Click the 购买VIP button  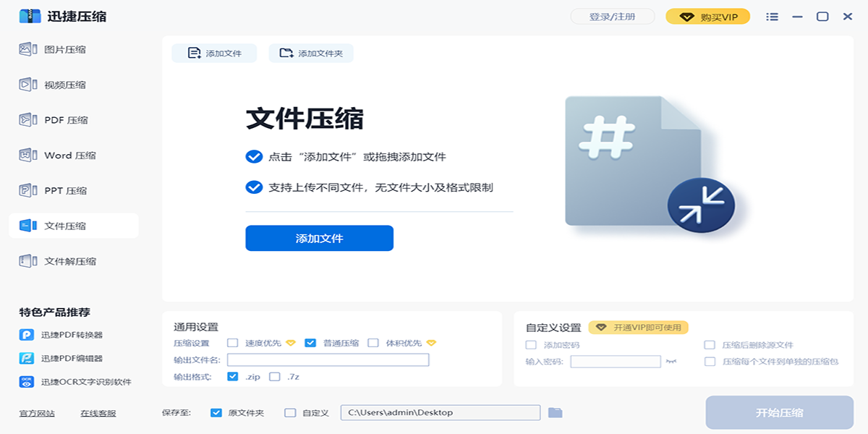coord(707,17)
